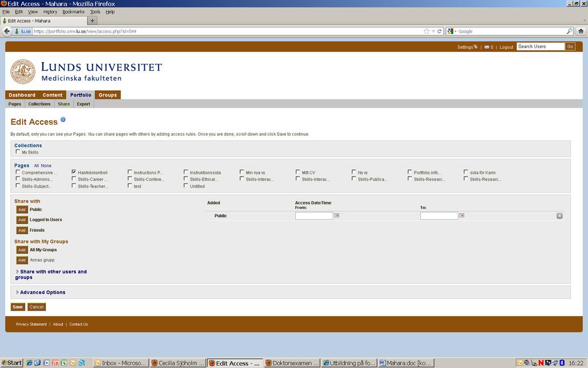Open the Collections sub-tab

point(40,104)
